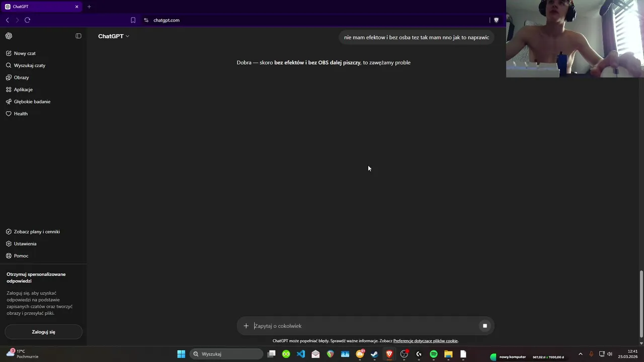Go back in the browser
Screen dimensions: 644x362
7,20
